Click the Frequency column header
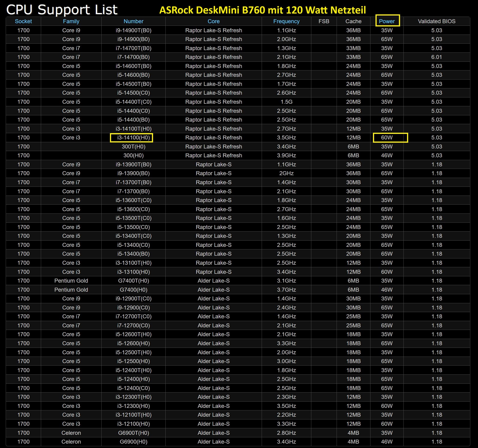The image size is (478, 448). point(286,21)
